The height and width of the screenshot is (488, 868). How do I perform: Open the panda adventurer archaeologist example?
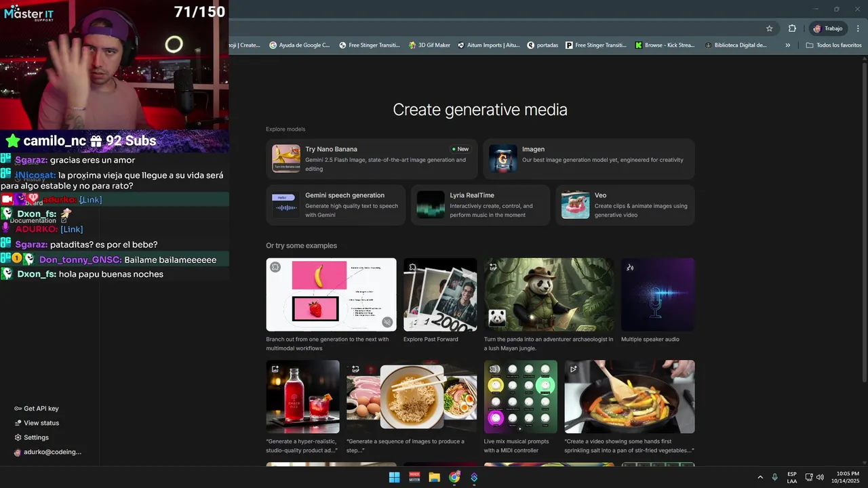pos(549,294)
